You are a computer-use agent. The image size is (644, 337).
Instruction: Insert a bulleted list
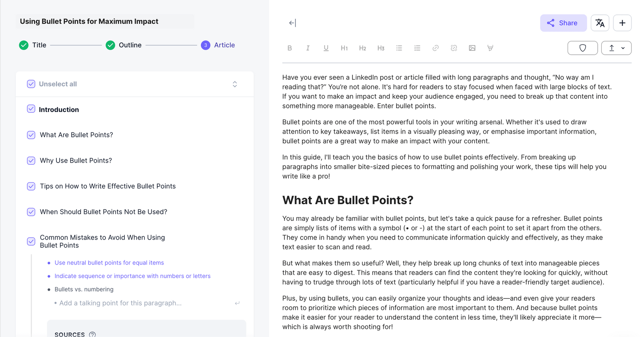[399, 48]
